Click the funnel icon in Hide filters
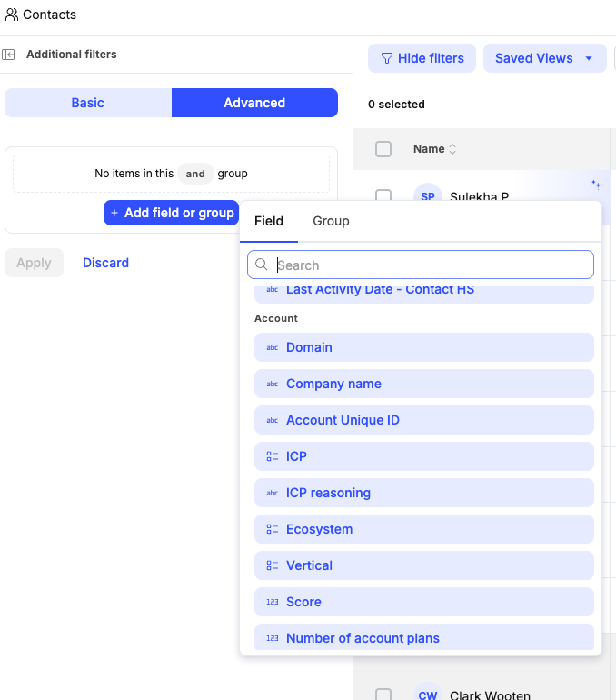Viewport: 616px width, 700px height. 386,58
